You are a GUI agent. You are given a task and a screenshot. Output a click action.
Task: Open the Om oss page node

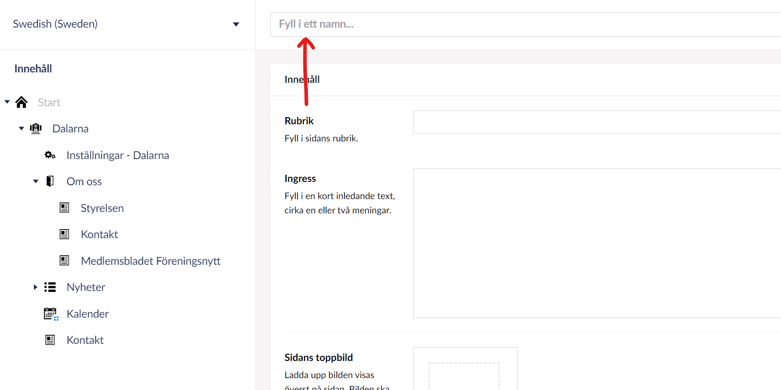[84, 182]
